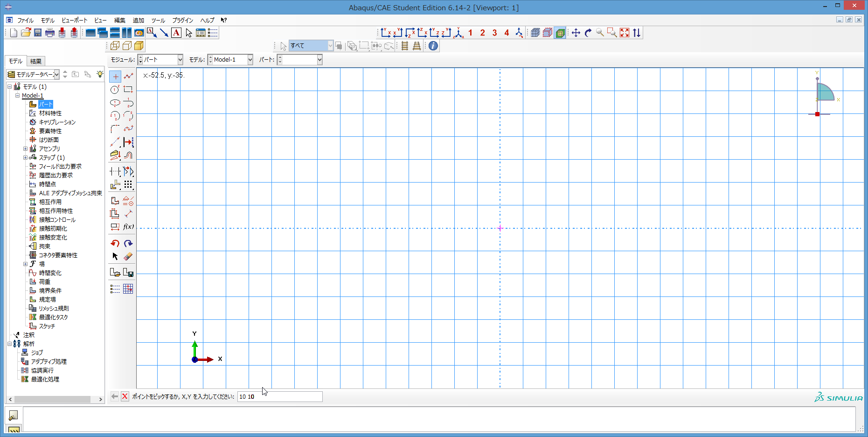868x437 pixels.
Task: Go back with prompt arrow button
Action: point(115,396)
